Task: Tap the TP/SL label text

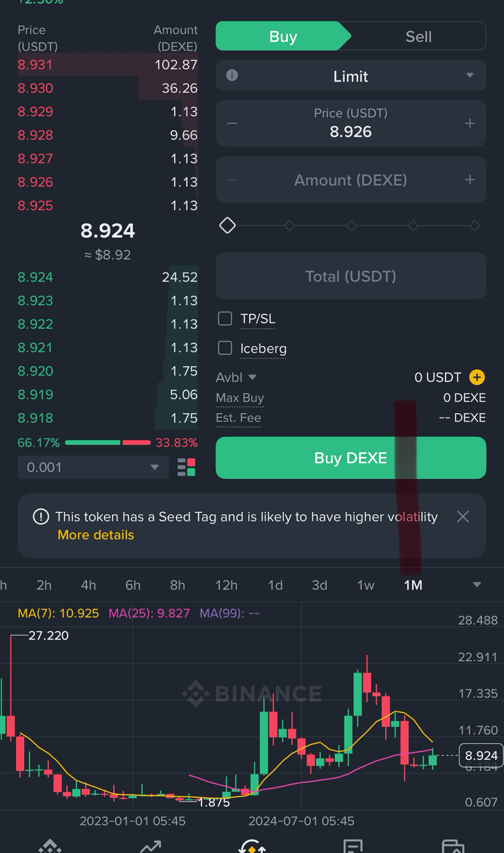Action: 257,319
